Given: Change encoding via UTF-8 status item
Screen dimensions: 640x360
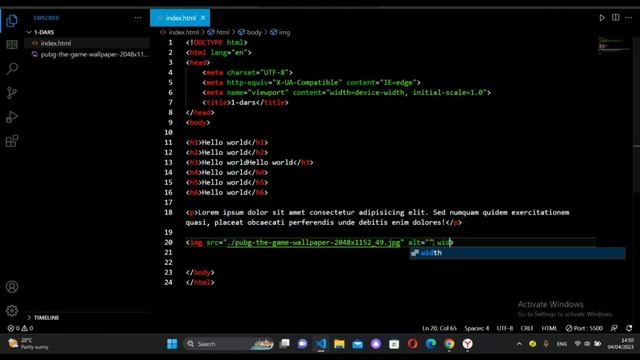Looking at the screenshot, I should (505, 328).
